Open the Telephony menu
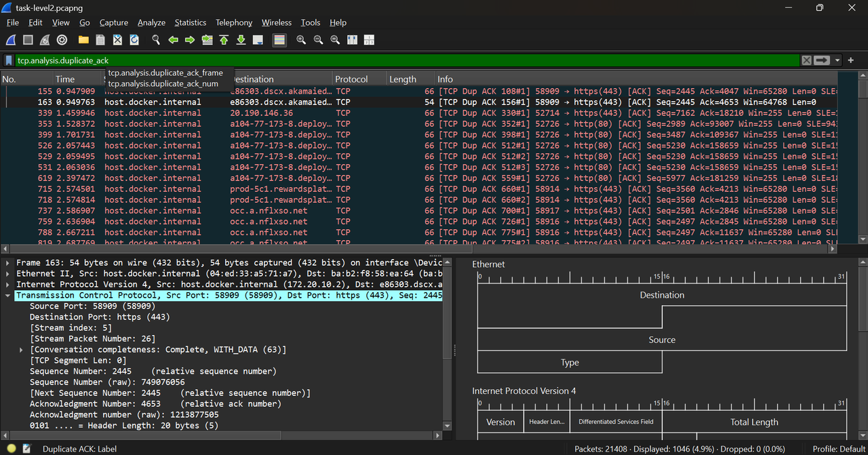This screenshot has height=455, width=868. click(x=234, y=22)
